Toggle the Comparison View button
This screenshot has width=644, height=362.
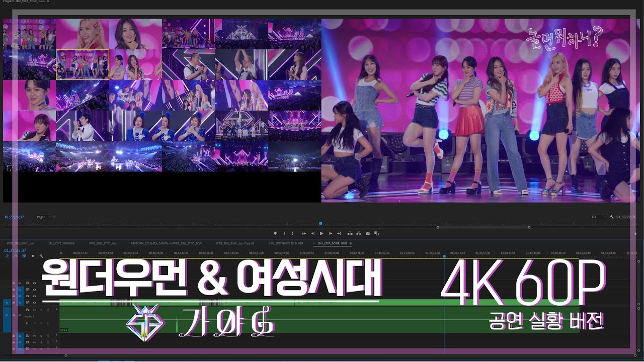[x=376, y=233]
